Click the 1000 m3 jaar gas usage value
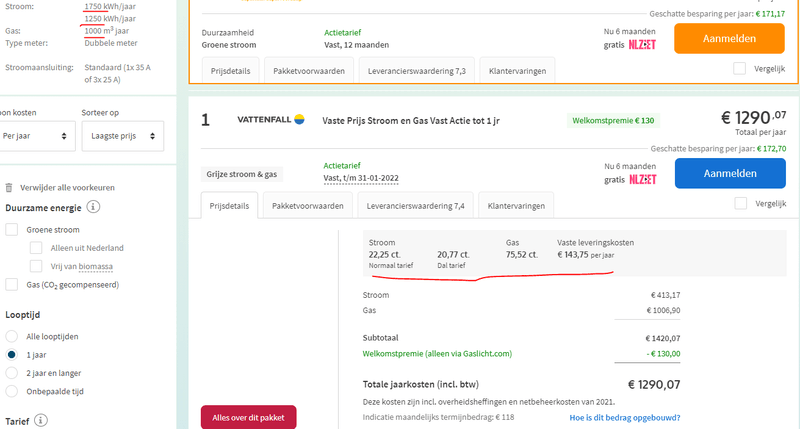 [x=107, y=31]
